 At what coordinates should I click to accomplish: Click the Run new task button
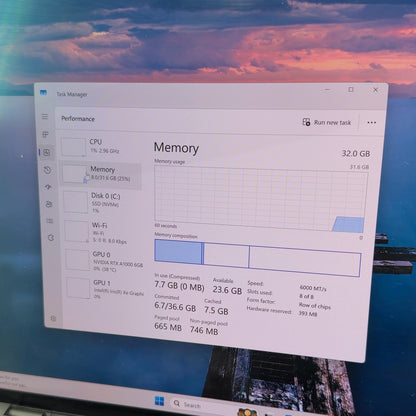[327, 122]
